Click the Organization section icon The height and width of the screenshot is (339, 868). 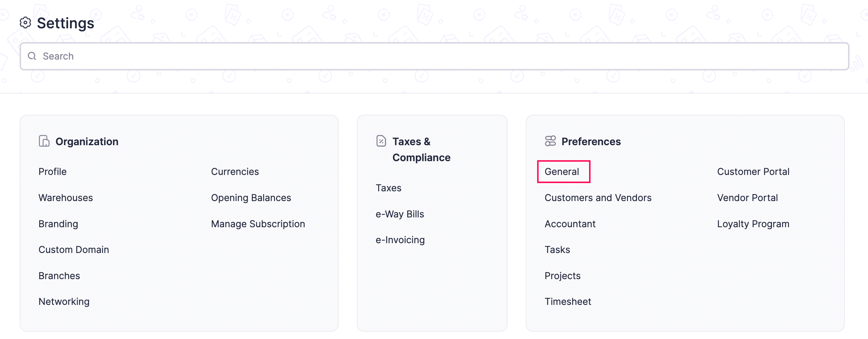[x=44, y=141]
